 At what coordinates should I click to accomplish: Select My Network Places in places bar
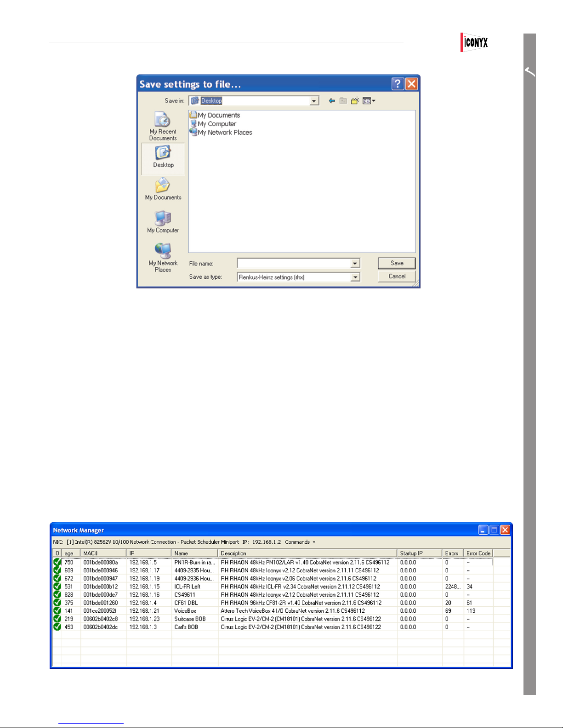(163, 257)
